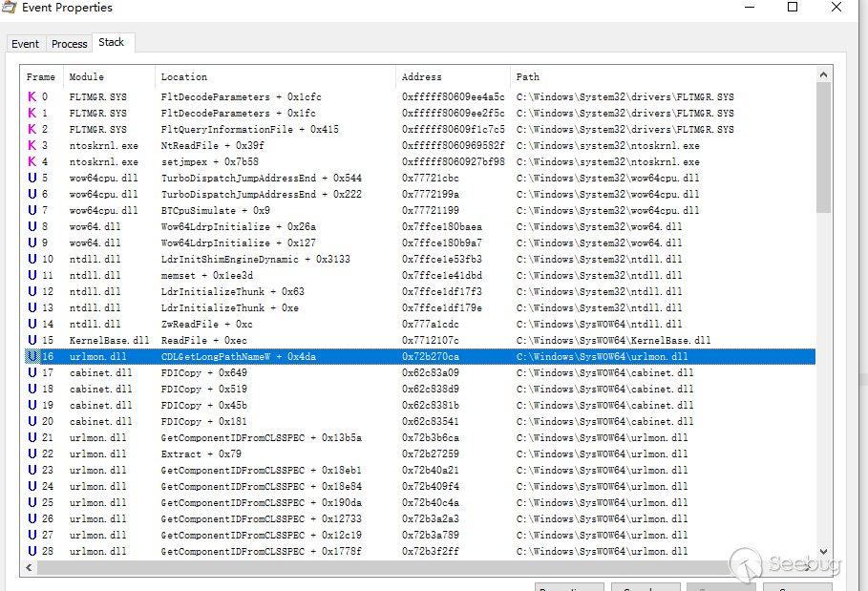This screenshot has height=591, width=868.
Task: Click the U user-mode icon for frame 18
Action: click(32, 389)
